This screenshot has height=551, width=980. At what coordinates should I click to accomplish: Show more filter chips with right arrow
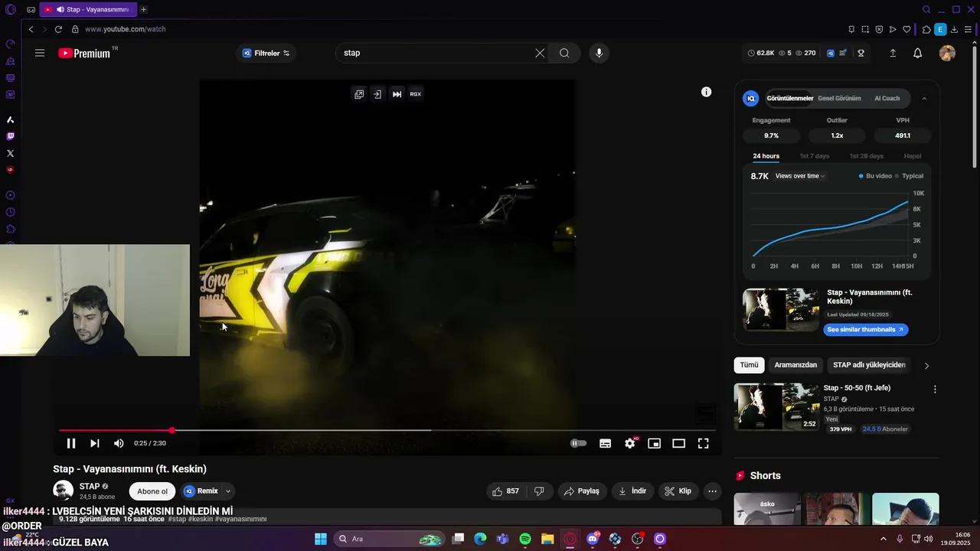point(926,366)
